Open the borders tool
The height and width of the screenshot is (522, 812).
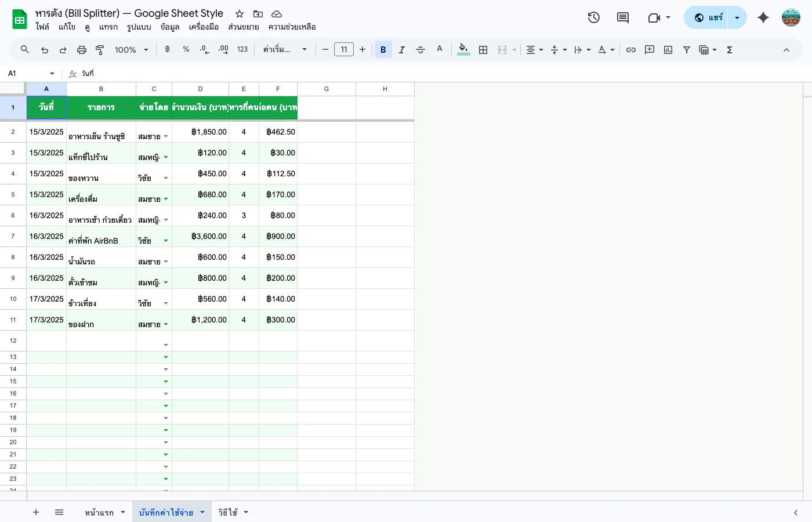[x=483, y=50]
